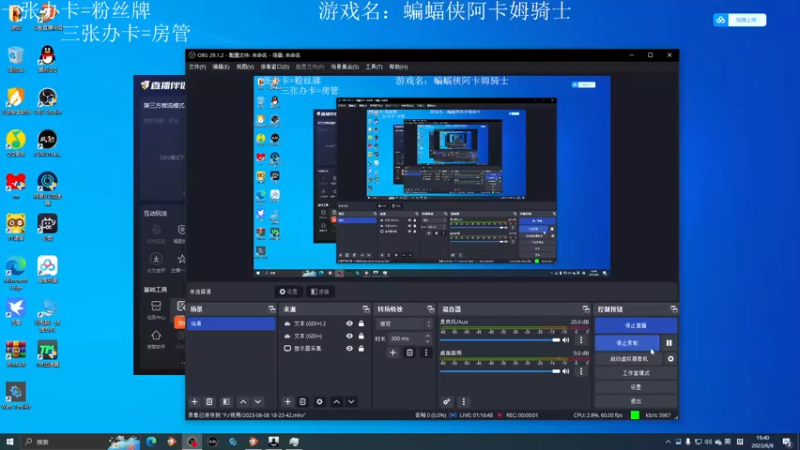Viewport: 800px width, 450px height.
Task: Move scene down with the arrow icon
Action: pos(258,402)
